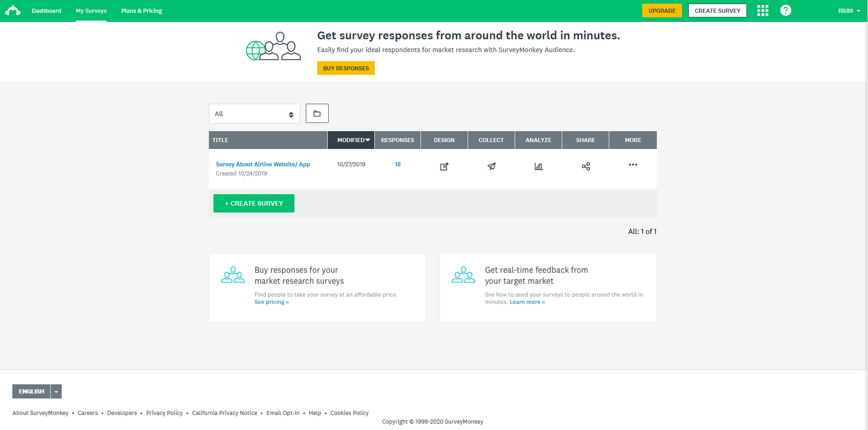This screenshot has height=430, width=868.
Task: Open the Analyze results bar chart icon
Action: (538, 166)
